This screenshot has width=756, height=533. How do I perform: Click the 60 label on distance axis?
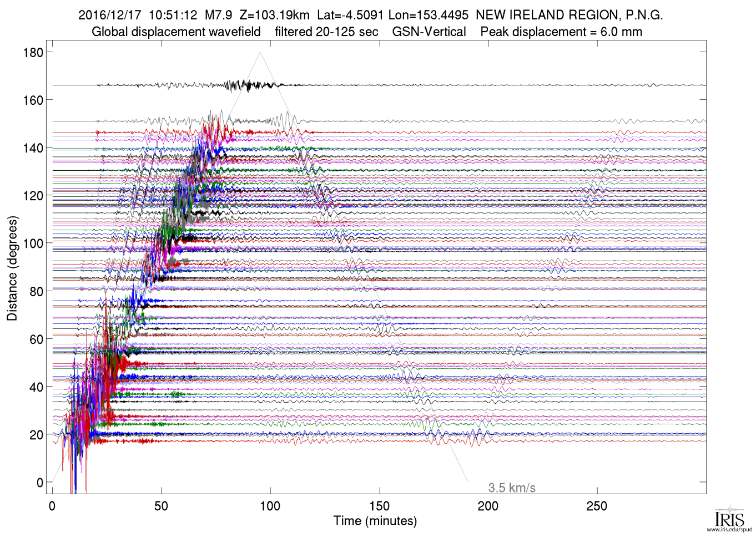[36, 339]
